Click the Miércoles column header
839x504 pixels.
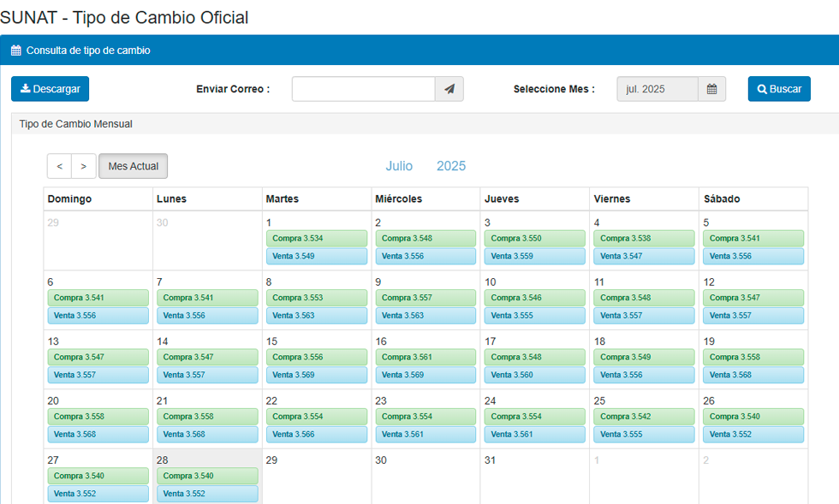(399, 199)
